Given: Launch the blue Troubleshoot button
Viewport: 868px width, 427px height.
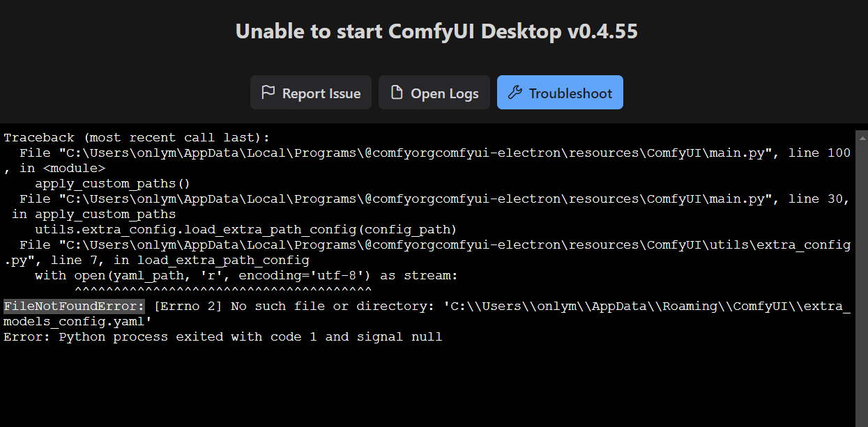Looking at the screenshot, I should (x=560, y=93).
